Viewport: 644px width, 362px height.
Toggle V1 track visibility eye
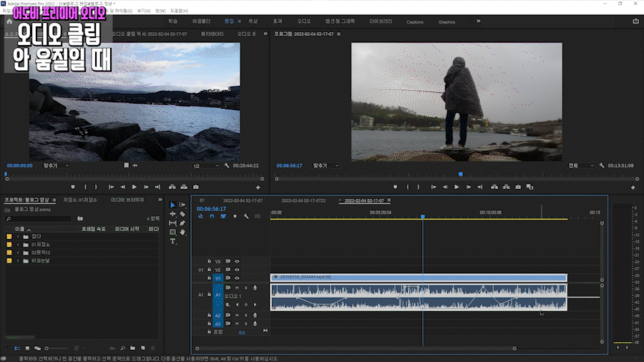pyautogui.click(x=237, y=278)
